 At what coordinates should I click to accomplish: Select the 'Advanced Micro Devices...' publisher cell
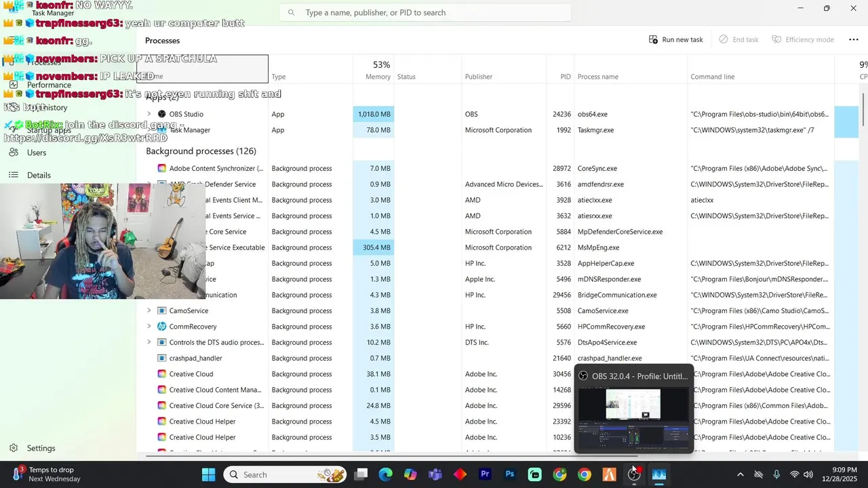coord(504,184)
